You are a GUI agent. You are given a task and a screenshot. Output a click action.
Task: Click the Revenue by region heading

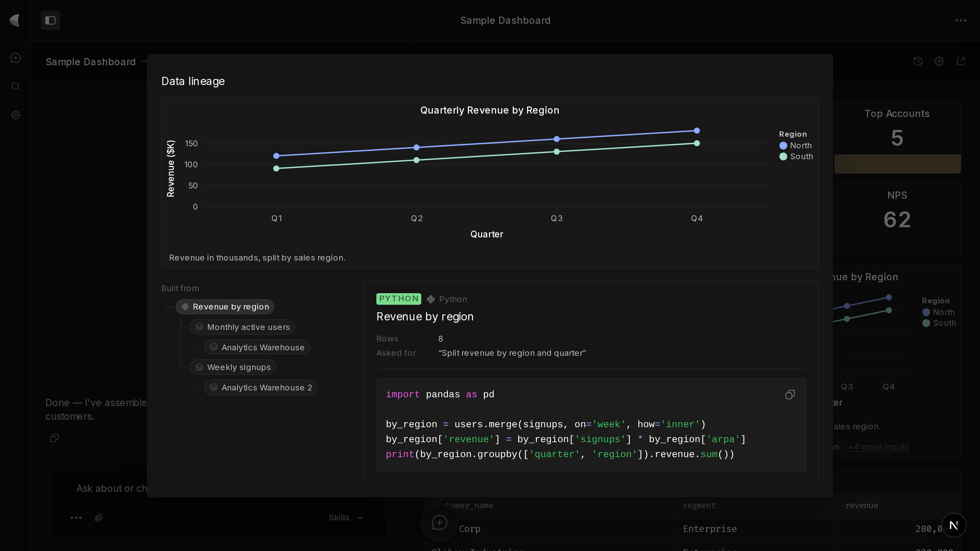tap(425, 317)
